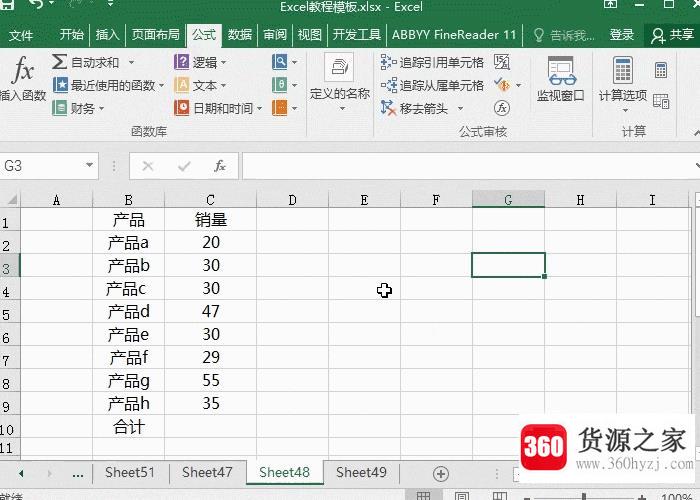Expand the Defined Names dropdown arrow
The image size is (700, 500).
coord(342,109)
